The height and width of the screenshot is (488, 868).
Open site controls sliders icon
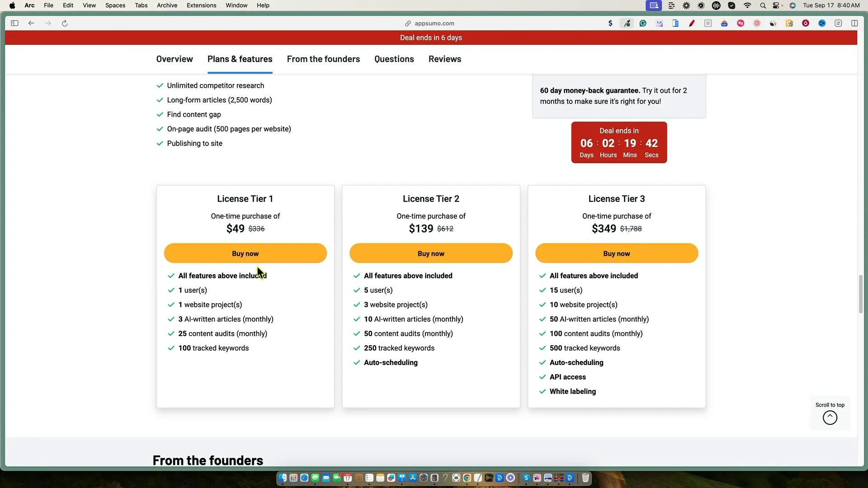(838, 23)
